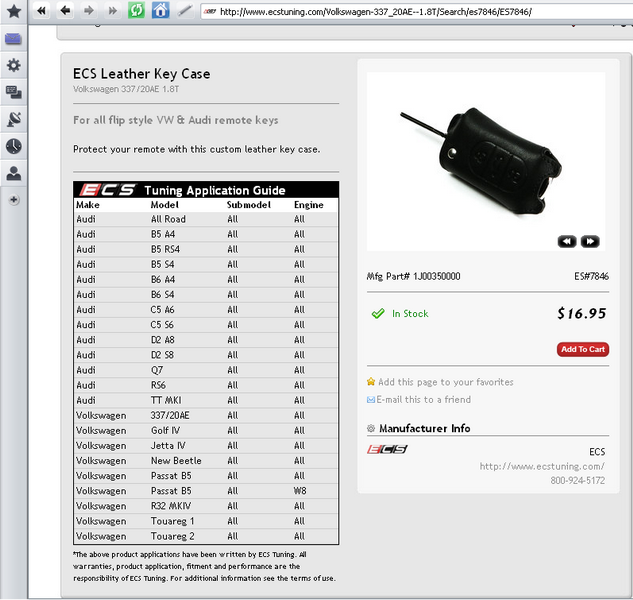Click the green In Stock checkmark

coord(378,313)
